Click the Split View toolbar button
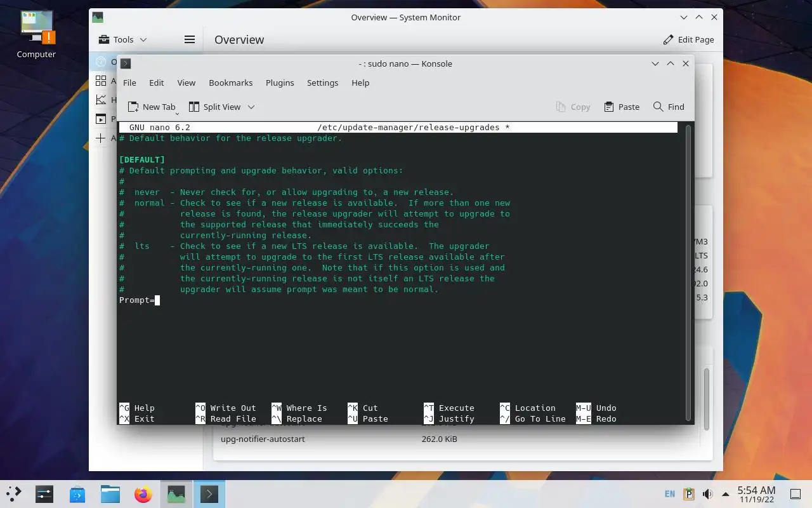 [x=214, y=107]
